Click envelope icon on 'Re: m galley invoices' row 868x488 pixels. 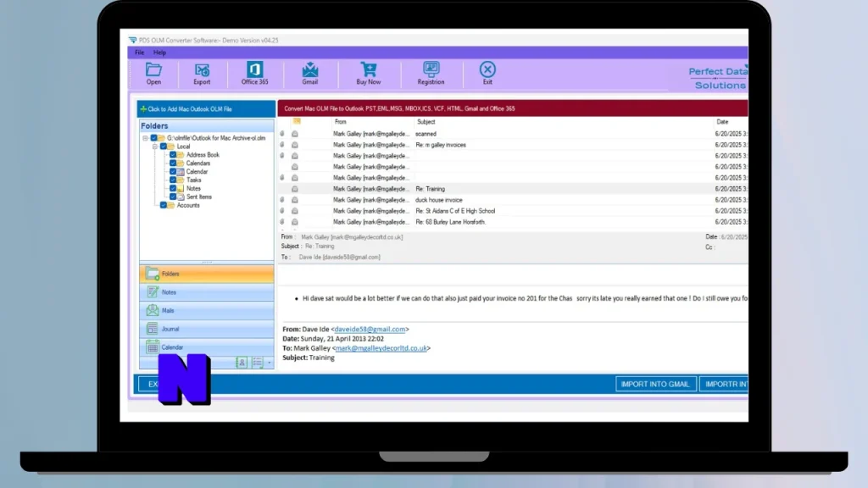[294, 145]
